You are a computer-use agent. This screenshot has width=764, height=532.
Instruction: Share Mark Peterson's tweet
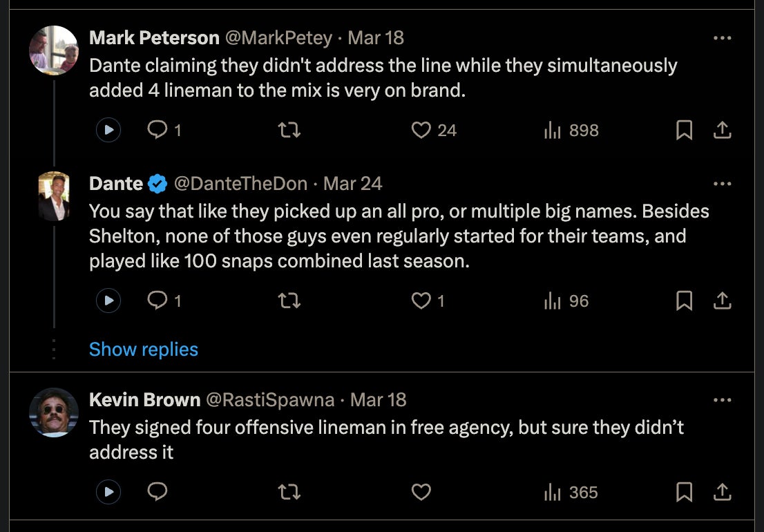tap(722, 130)
